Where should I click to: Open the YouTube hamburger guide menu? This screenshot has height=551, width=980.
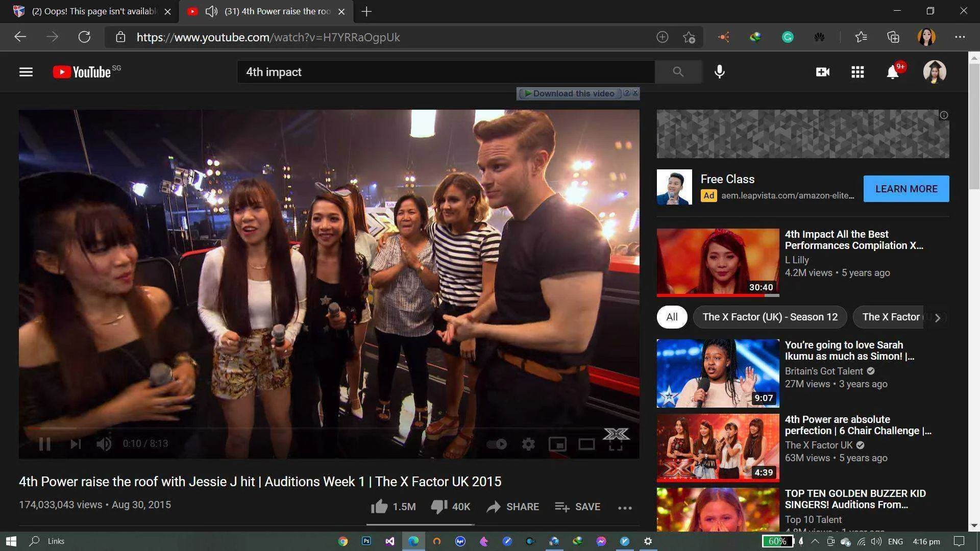(x=26, y=72)
